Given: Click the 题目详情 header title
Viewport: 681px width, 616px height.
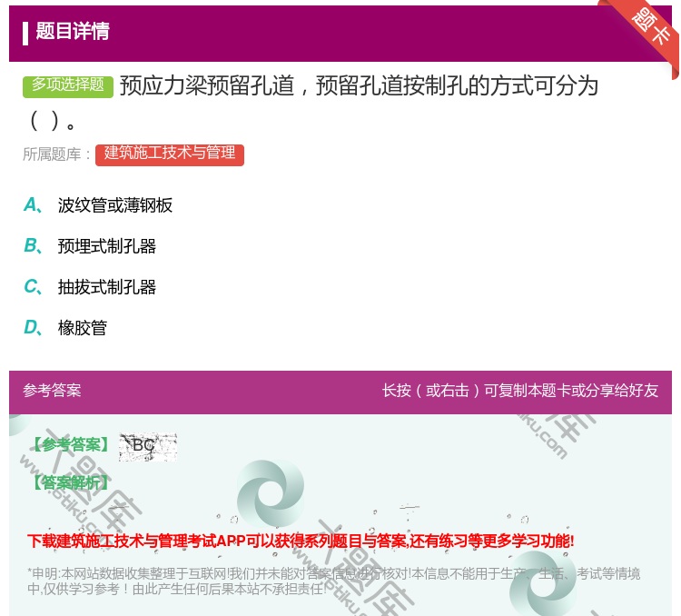Looking at the screenshot, I should click(73, 31).
